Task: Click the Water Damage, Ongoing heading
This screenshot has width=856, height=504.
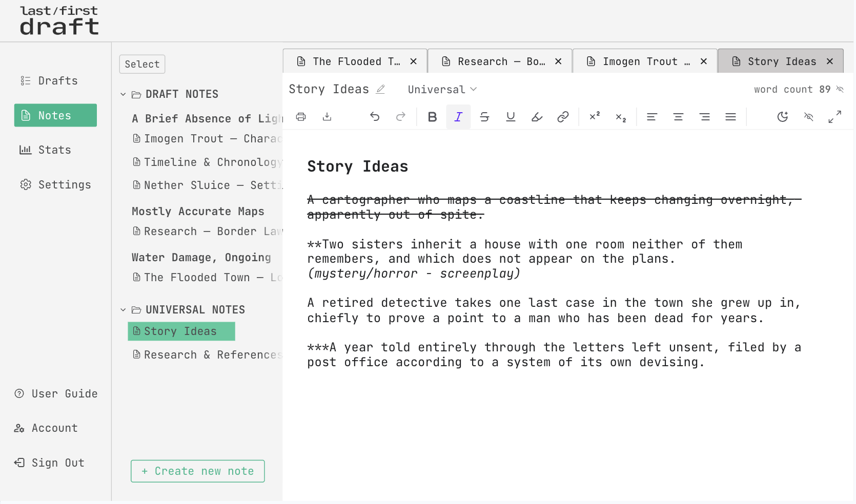Action: coord(201,258)
